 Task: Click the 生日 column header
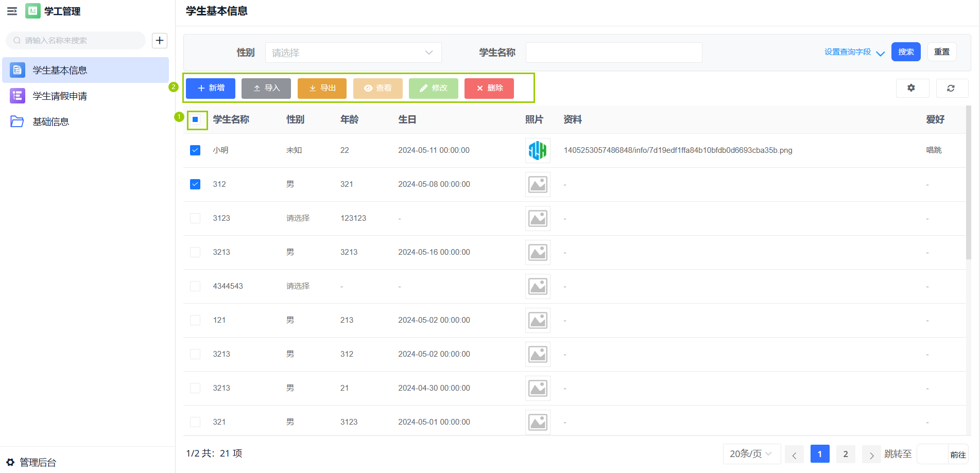[407, 119]
